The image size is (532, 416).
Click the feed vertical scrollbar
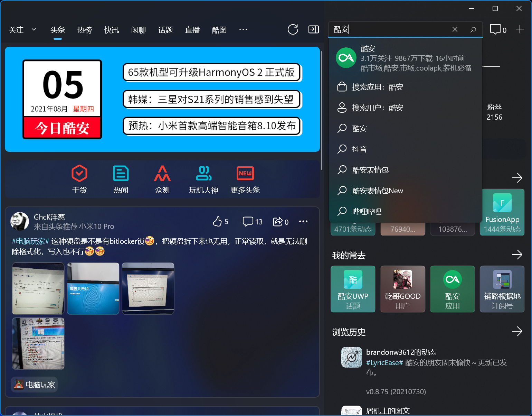[x=322, y=111]
